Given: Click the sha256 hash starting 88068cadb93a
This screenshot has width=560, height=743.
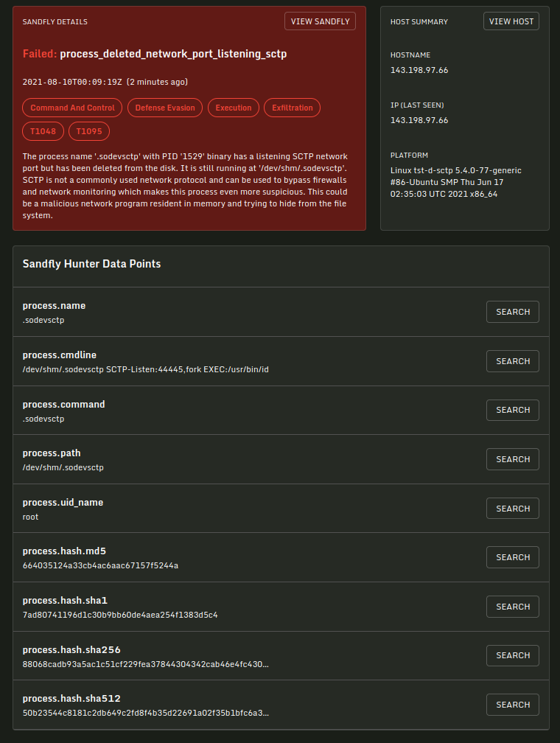Looking at the screenshot, I should (145, 664).
